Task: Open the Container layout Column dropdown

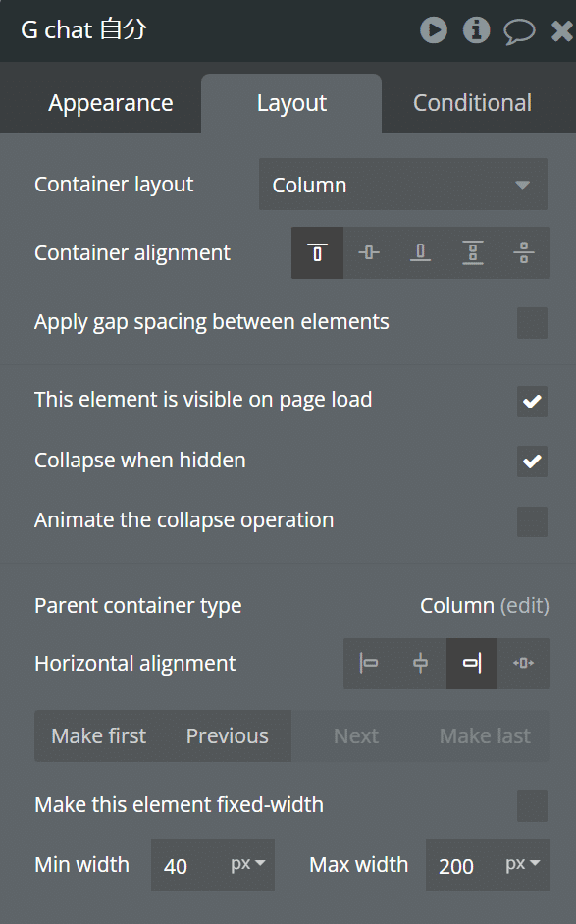Action: [403, 185]
